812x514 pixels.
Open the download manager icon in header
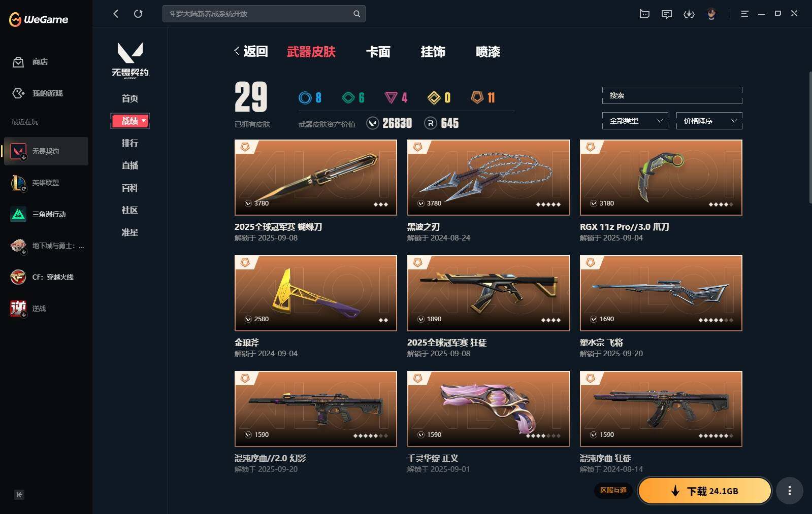click(x=689, y=14)
